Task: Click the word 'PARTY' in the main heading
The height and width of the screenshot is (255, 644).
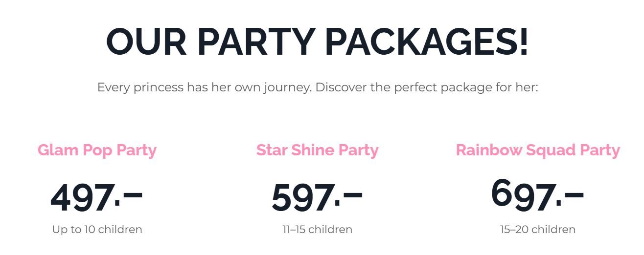Action: pos(256,42)
